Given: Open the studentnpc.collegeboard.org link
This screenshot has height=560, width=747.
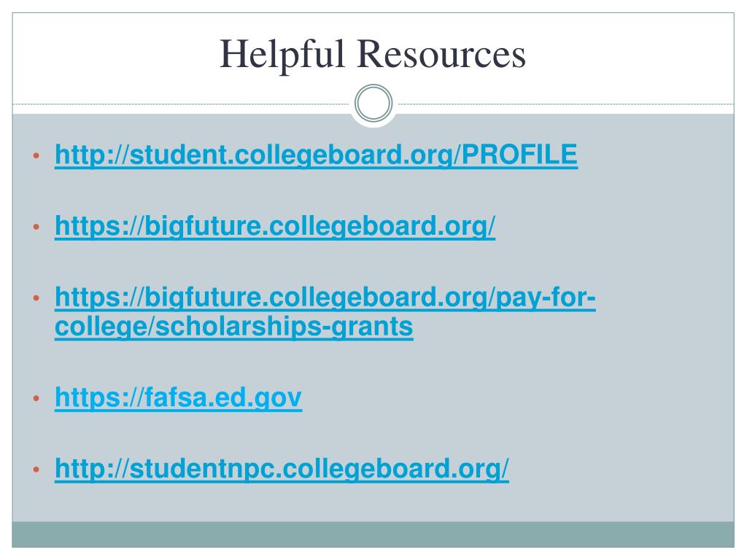Looking at the screenshot, I should (x=282, y=469).
